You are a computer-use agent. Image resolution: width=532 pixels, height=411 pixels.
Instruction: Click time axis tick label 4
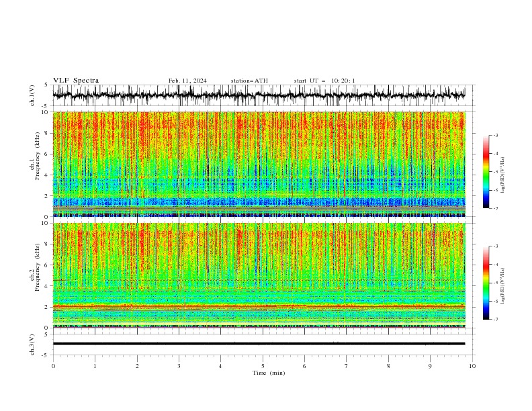[x=220, y=366]
